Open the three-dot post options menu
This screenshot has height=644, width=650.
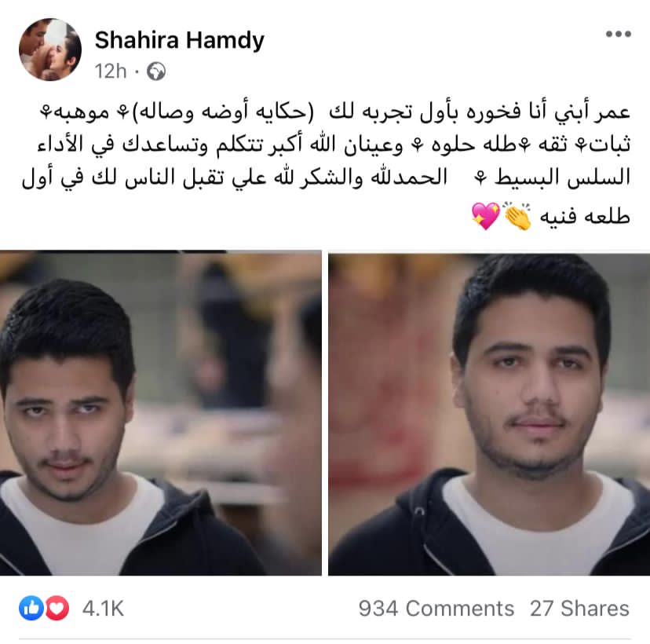point(618,34)
